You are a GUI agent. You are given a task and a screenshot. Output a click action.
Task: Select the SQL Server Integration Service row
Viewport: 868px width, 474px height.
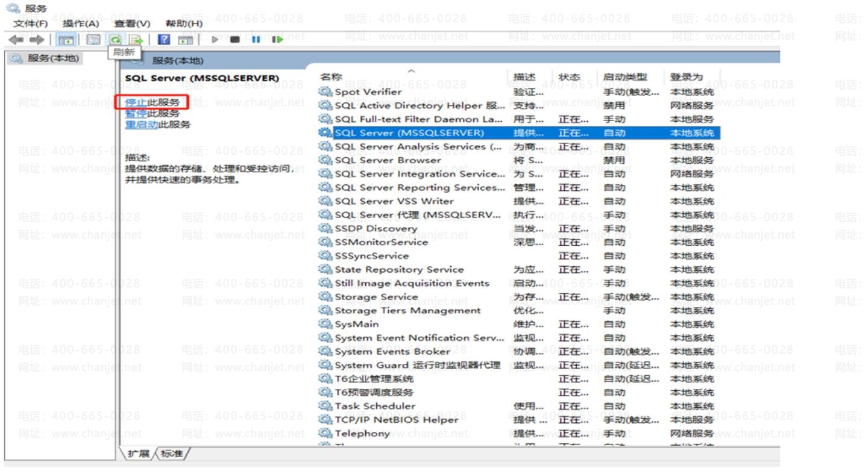tap(518, 174)
